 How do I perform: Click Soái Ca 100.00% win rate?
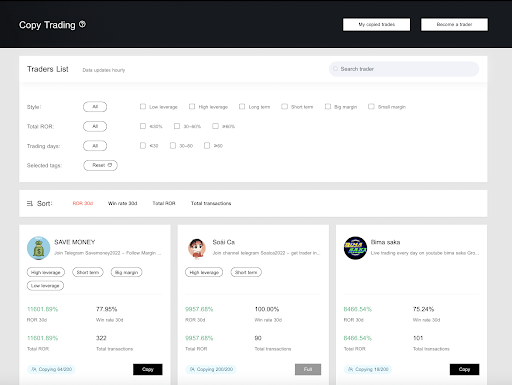tap(267, 309)
